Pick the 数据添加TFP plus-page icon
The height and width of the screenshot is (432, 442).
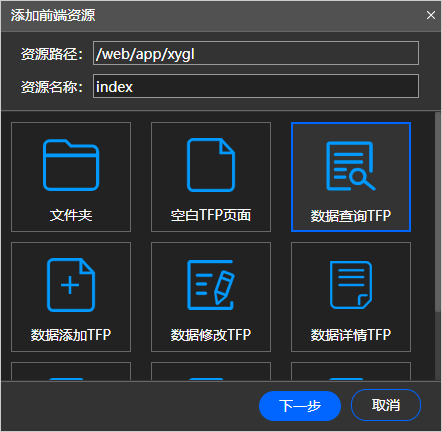[71, 285]
